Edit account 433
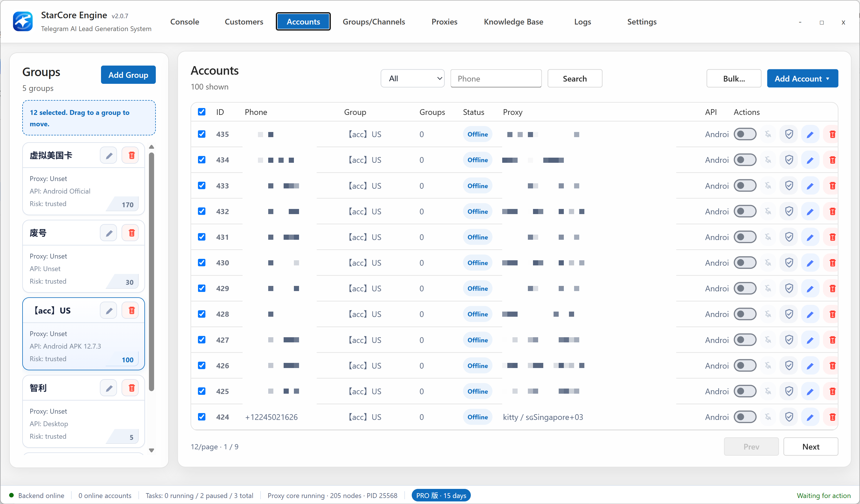The width and height of the screenshot is (860, 504). 810,186
